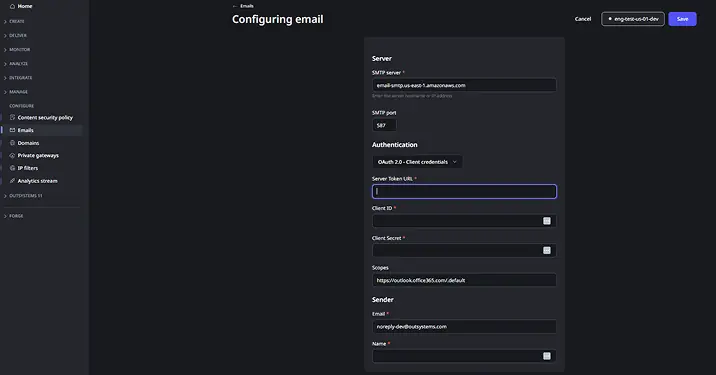
Task: Click the Analytics stream icon
Action: (12, 181)
